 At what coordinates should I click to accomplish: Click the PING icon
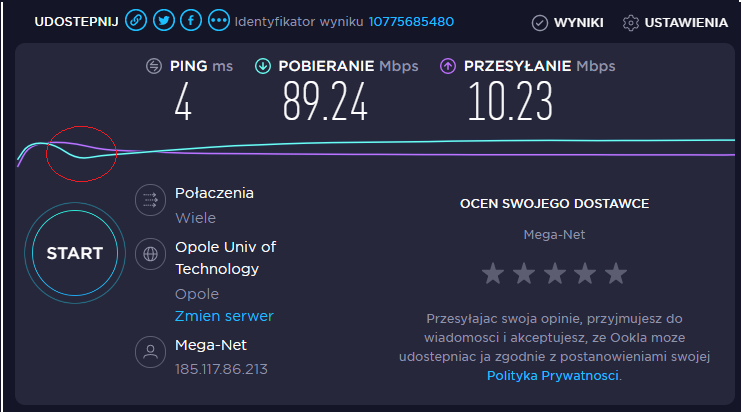(154, 66)
